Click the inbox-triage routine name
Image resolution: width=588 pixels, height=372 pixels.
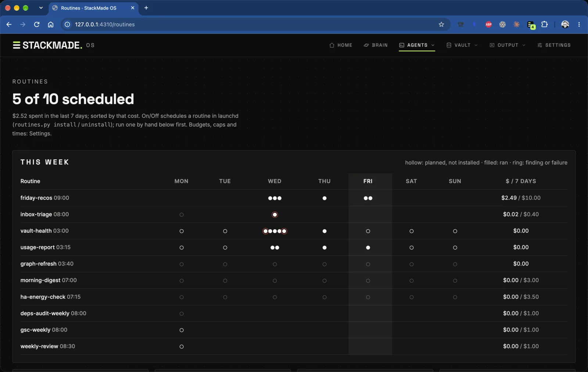pos(36,214)
